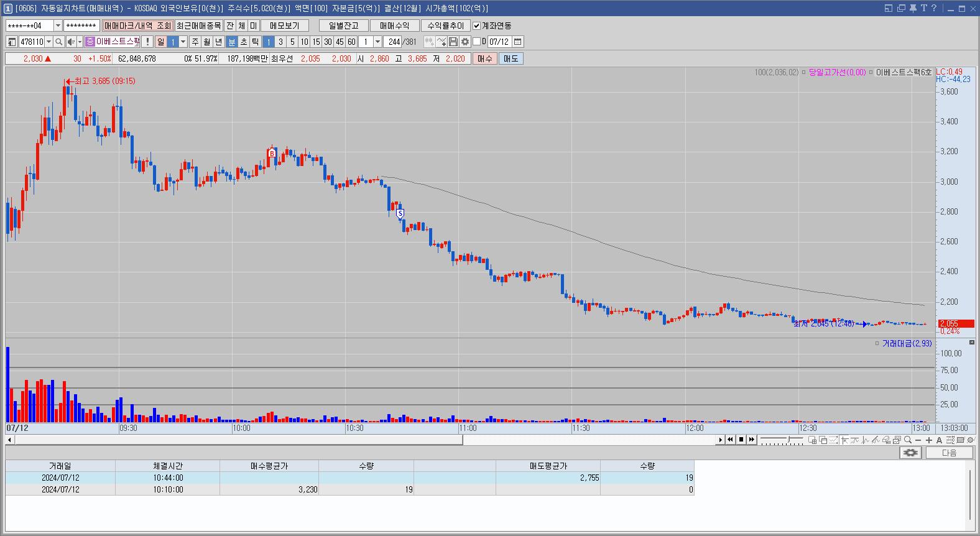The height and width of the screenshot is (536, 980).
Task: Select the 틱 tick period toggle
Action: click(256, 42)
